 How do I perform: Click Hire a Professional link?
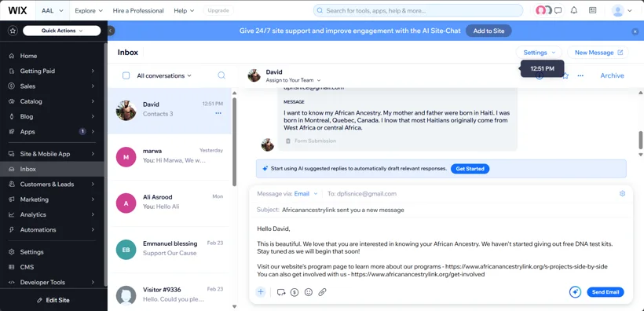138,11
